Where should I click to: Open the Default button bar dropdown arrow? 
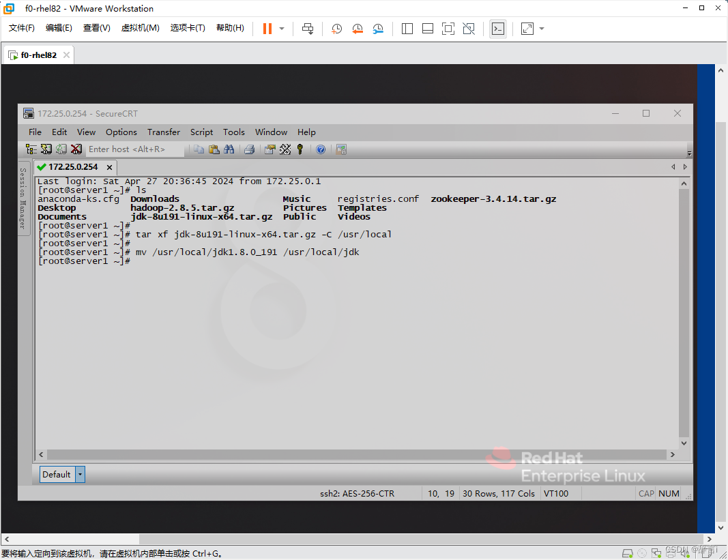coord(81,475)
